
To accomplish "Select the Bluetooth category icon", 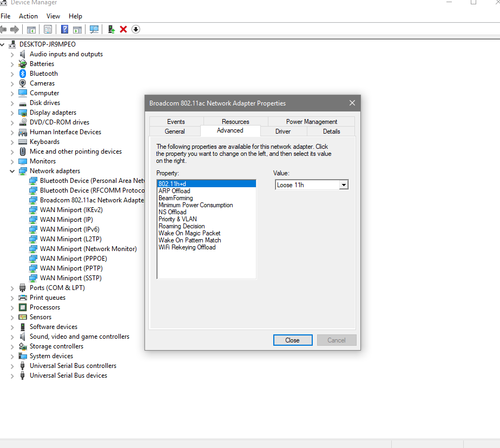I will point(23,74).
